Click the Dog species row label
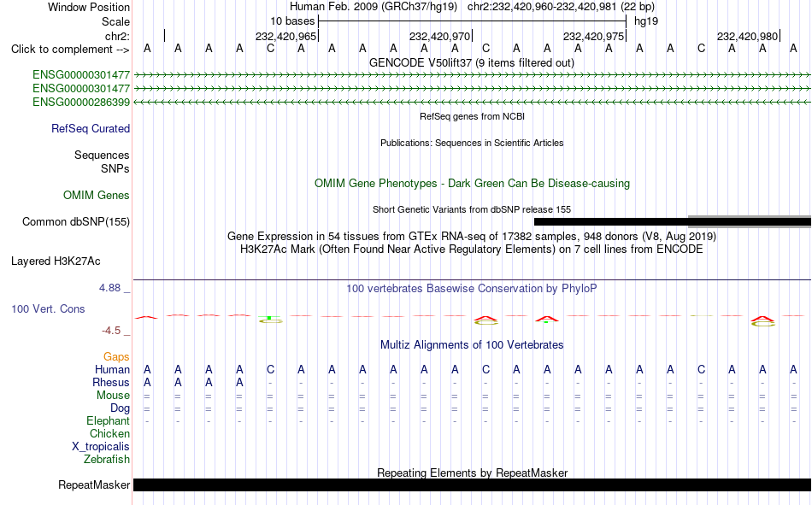 [121, 408]
